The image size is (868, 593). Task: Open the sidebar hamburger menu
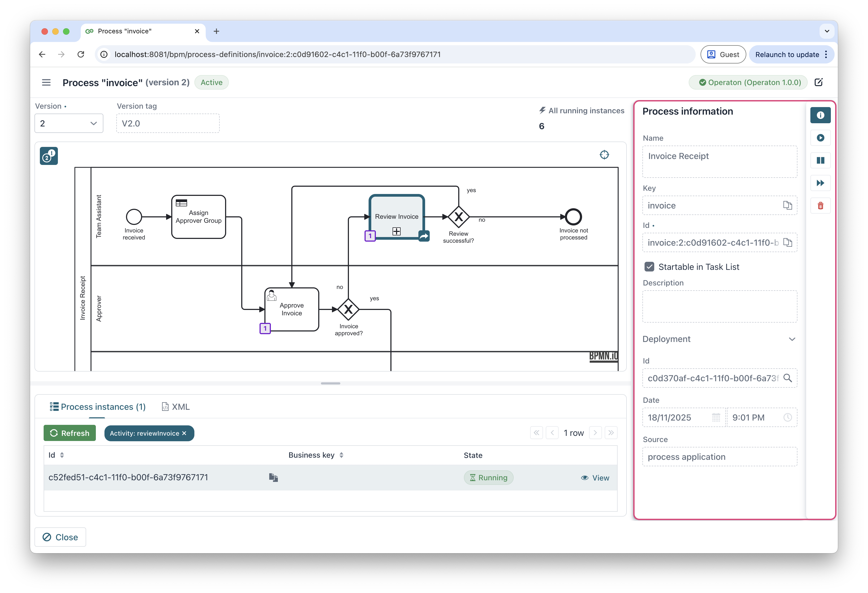tap(46, 82)
